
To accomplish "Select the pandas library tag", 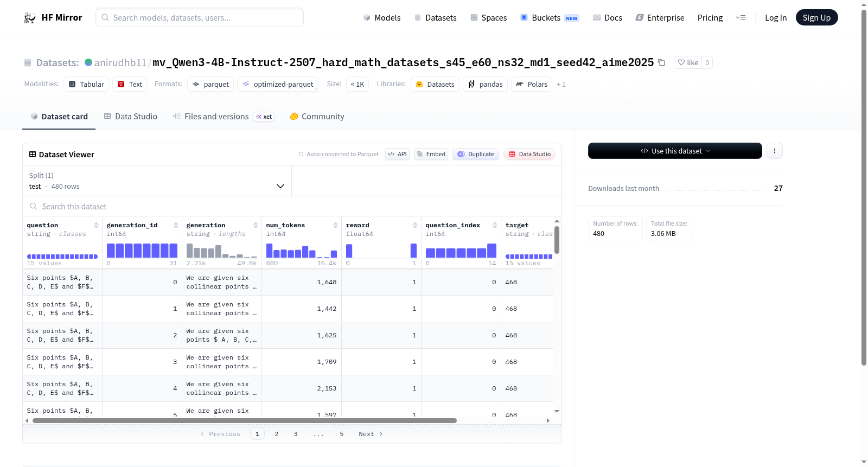I will coord(485,84).
